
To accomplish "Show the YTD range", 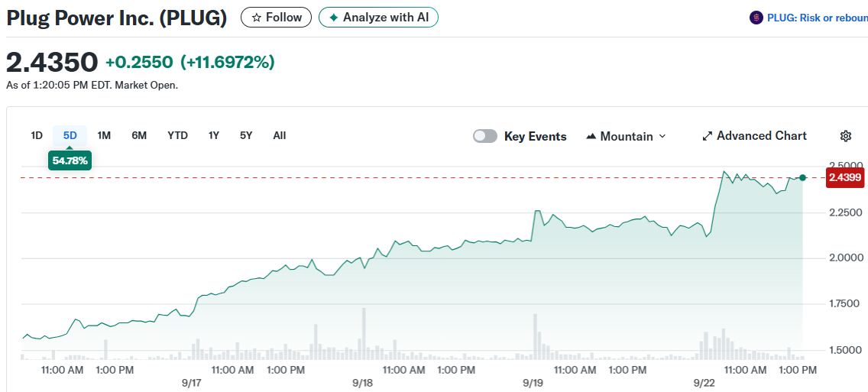I will [178, 136].
